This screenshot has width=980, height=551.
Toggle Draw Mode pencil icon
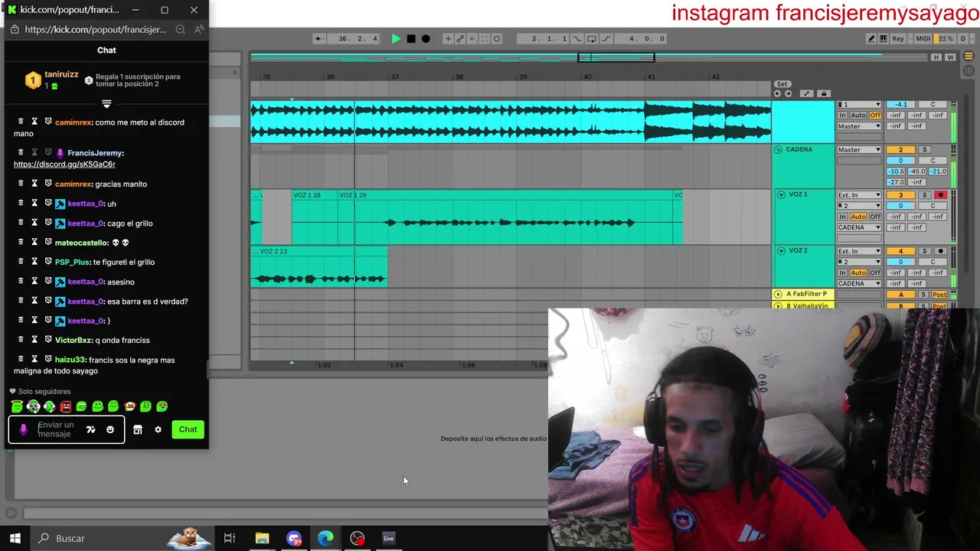871,38
